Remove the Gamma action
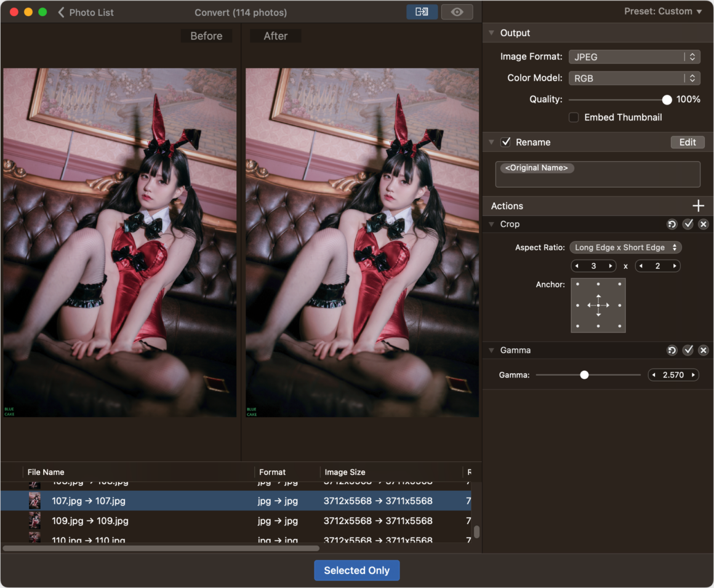 (x=703, y=350)
